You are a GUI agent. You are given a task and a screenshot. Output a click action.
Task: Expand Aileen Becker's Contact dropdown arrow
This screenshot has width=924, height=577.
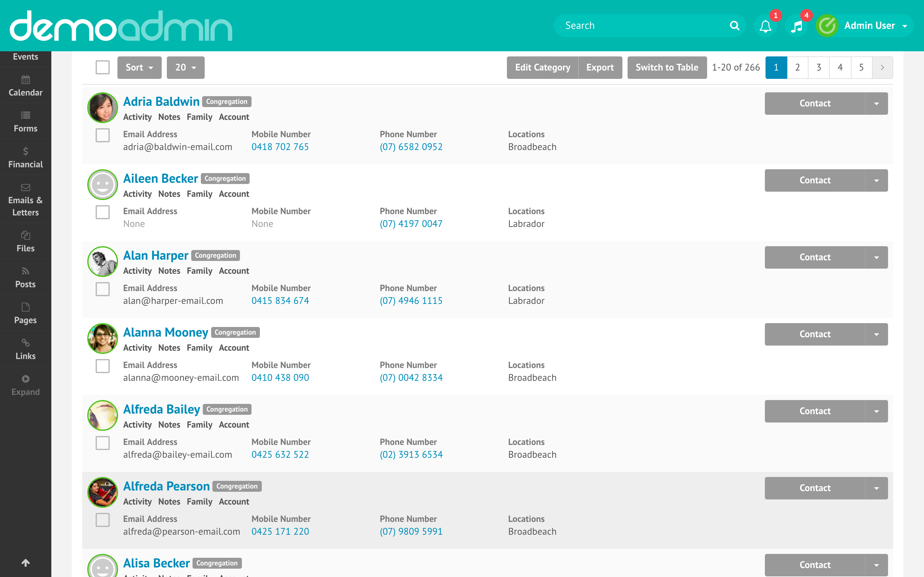(876, 180)
